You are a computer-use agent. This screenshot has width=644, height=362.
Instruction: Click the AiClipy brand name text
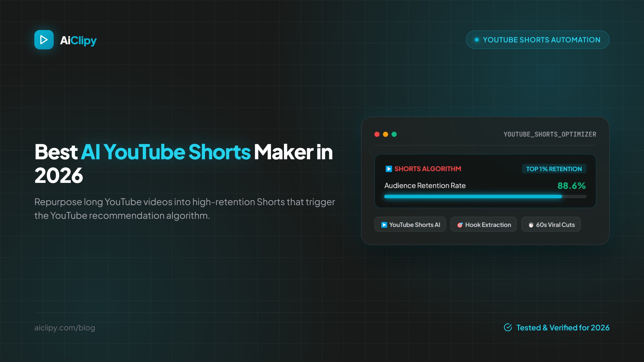point(78,40)
